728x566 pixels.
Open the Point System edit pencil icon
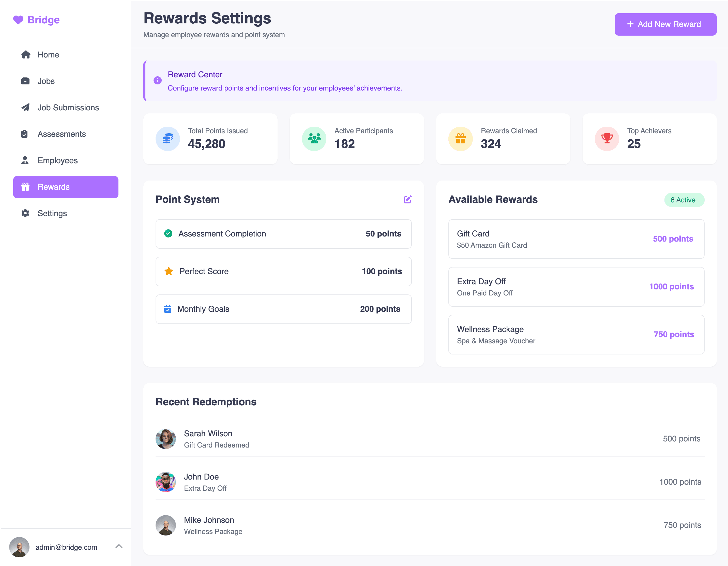click(407, 199)
